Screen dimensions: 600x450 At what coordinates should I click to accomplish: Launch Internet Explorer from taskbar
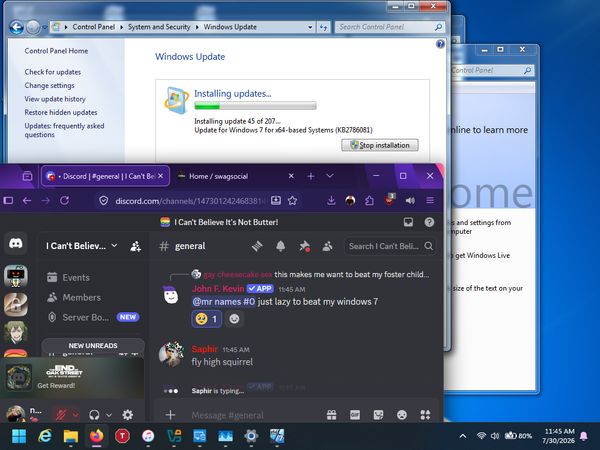[45, 436]
